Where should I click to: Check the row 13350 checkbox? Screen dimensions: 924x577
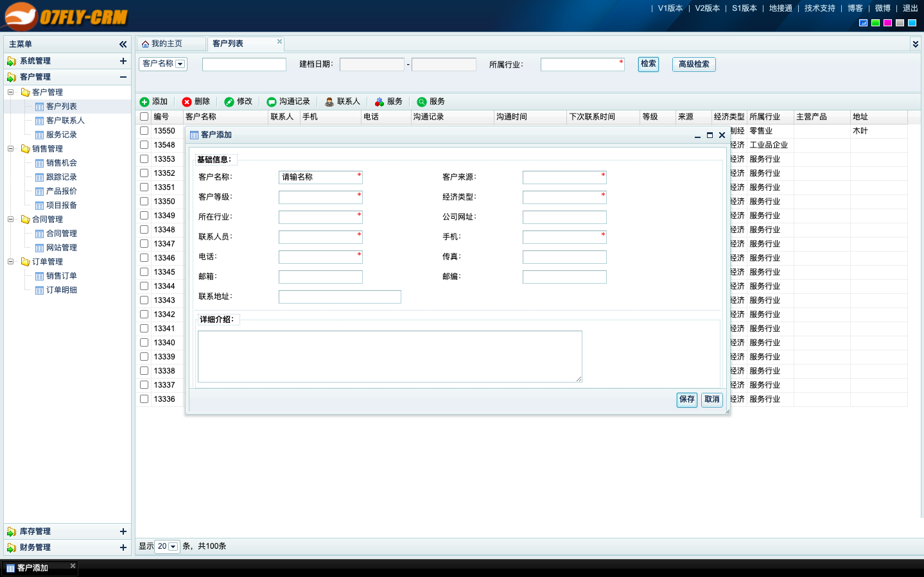(x=144, y=202)
